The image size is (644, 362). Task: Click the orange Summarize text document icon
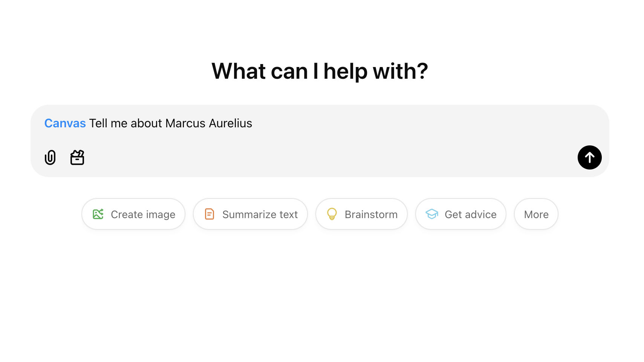pyautogui.click(x=210, y=214)
